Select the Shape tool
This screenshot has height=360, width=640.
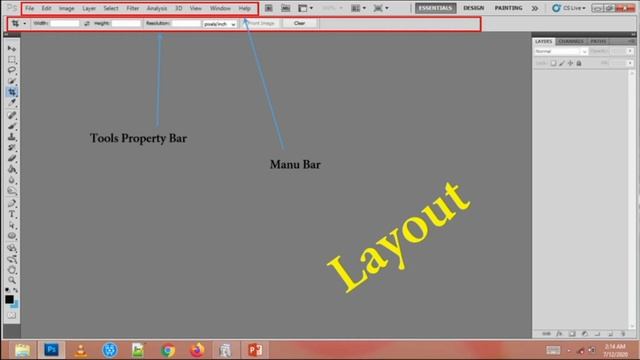[x=12, y=236]
